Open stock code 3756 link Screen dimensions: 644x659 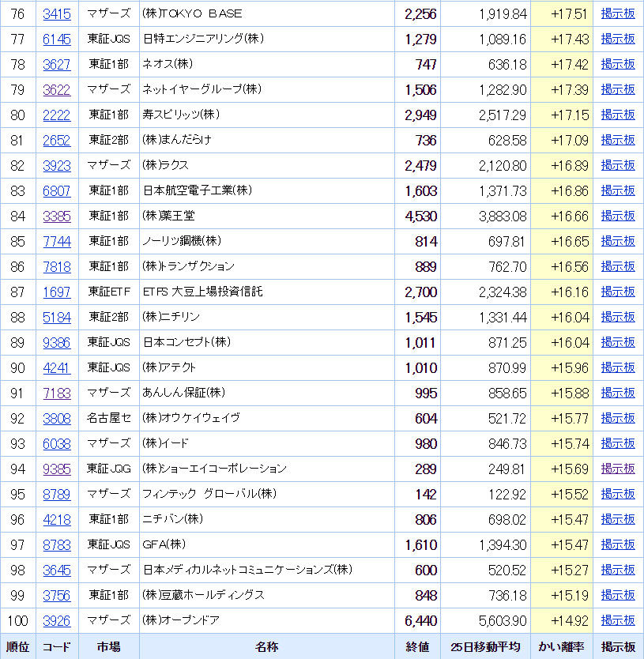pos(57,595)
